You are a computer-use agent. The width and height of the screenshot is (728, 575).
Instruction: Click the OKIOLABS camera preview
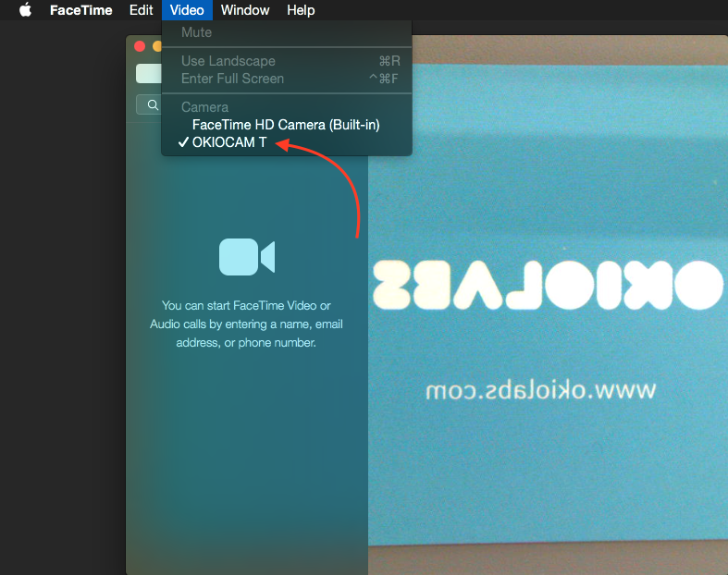[548, 306]
